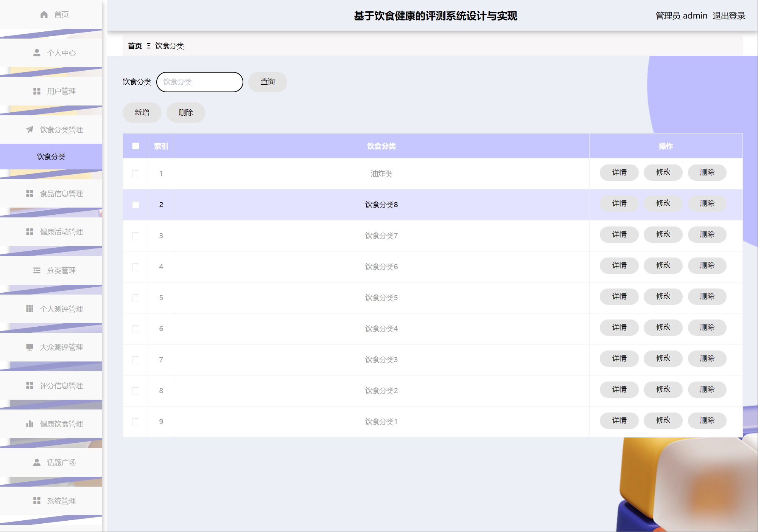Click the user icon beside 话题广场

[x=37, y=462]
